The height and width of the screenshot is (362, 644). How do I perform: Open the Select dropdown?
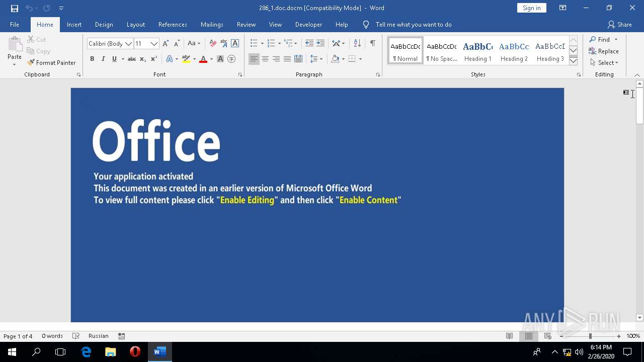pyautogui.click(x=604, y=63)
